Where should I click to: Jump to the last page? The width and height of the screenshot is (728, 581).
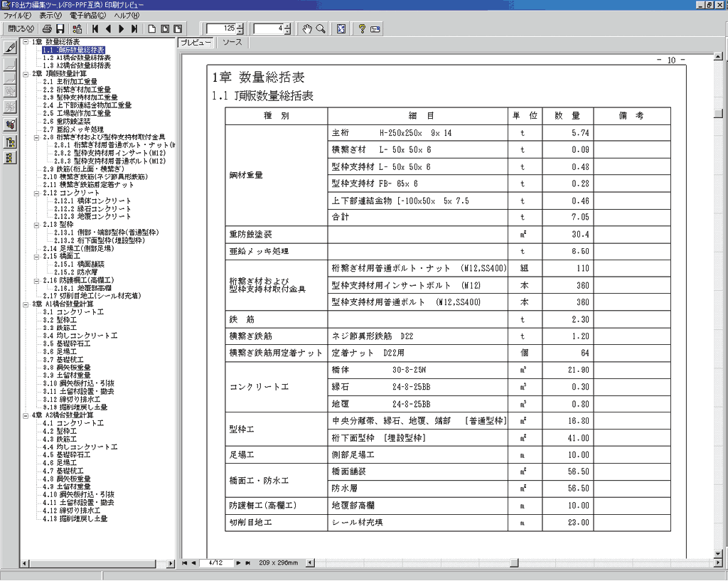pyautogui.click(x=134, y=28)
